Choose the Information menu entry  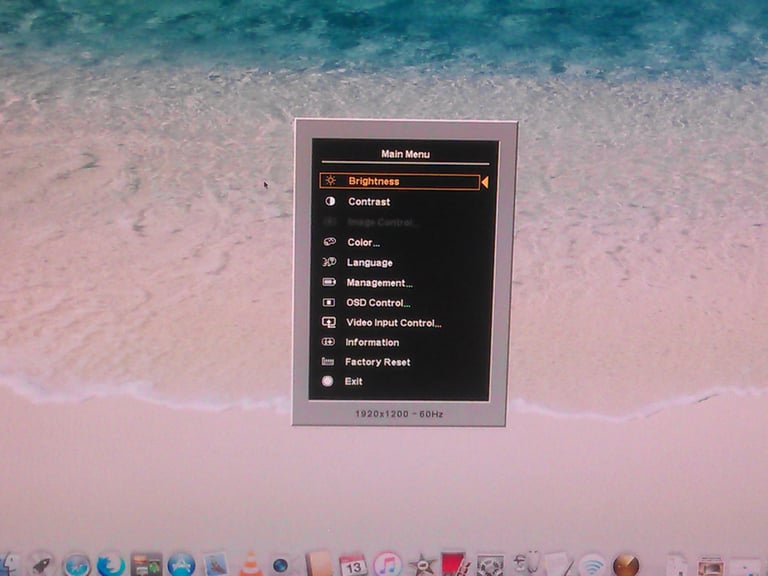tap(372, 342)
